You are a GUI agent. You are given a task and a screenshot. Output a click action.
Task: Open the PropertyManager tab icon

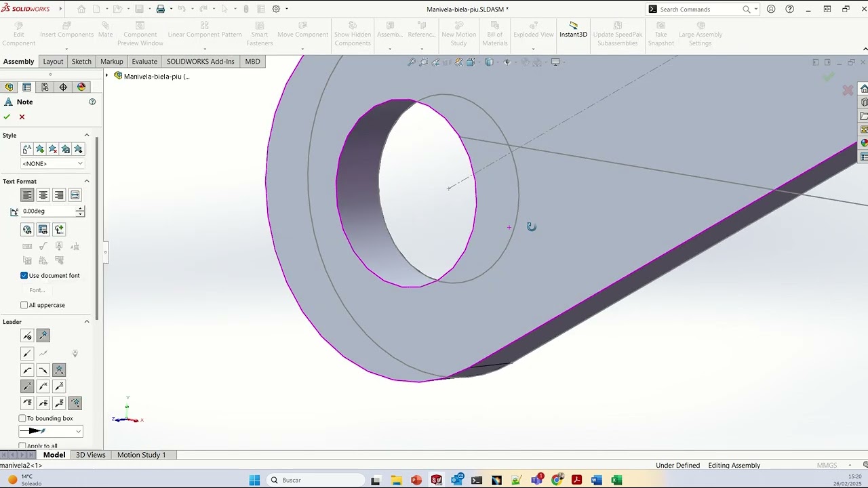[26, 87]
